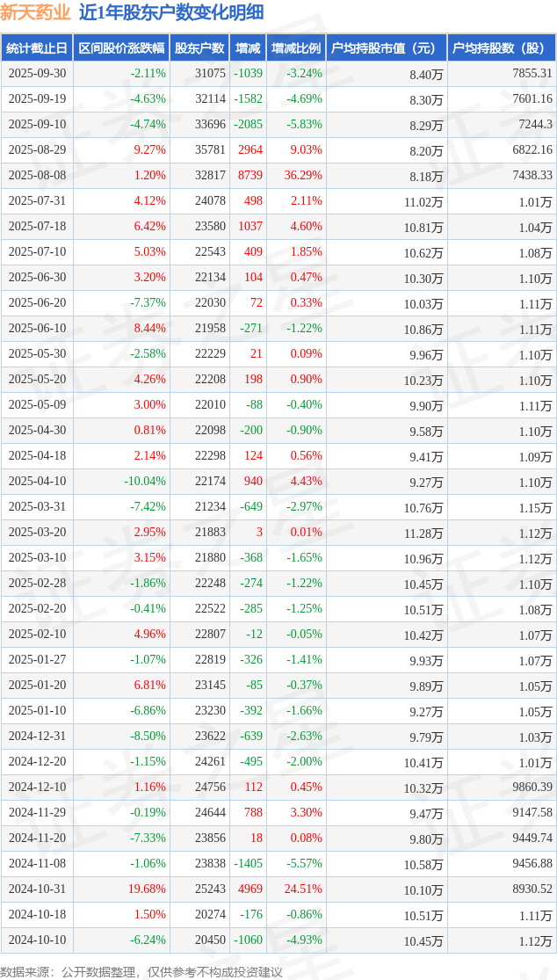Click the 增减 column header
This screenshot has height=980, width=557.
click(x=249, y=48)
